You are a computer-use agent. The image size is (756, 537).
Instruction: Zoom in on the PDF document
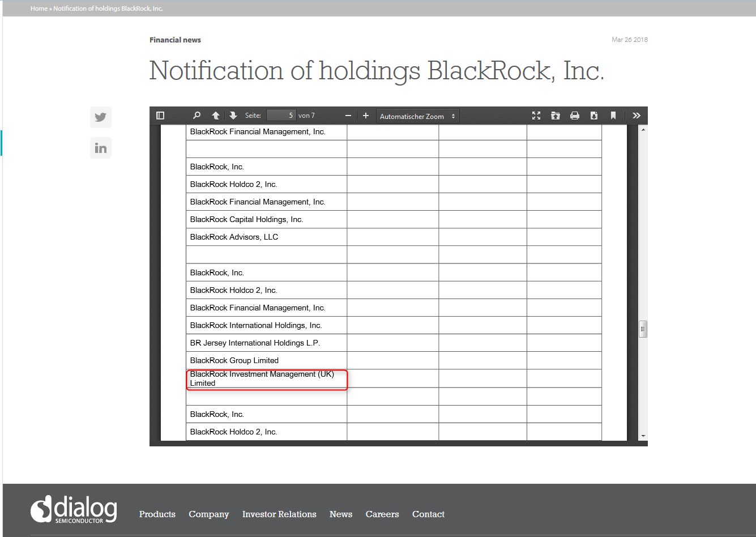(366, 116)
